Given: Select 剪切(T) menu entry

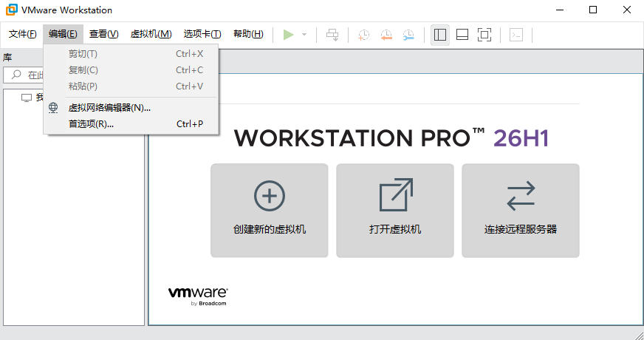Looking at the screenshot, I should (x=131, y=54).
